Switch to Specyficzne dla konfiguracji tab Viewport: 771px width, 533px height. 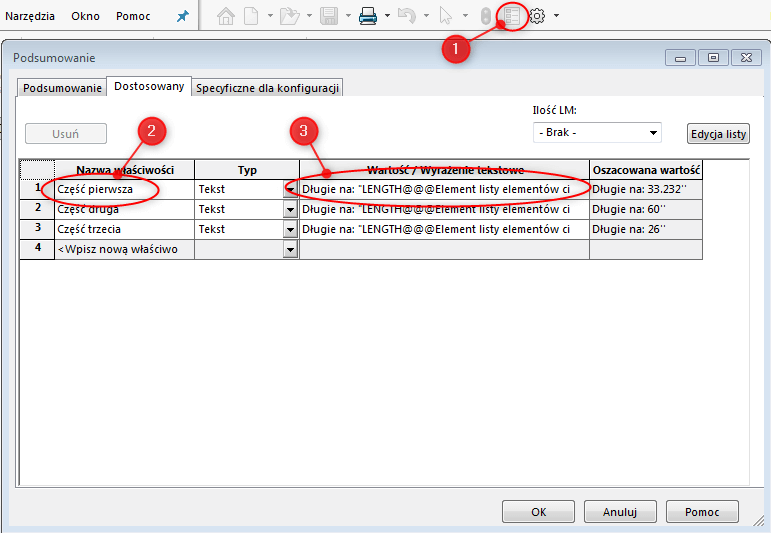pyautogui.click(x=268, y=88)
